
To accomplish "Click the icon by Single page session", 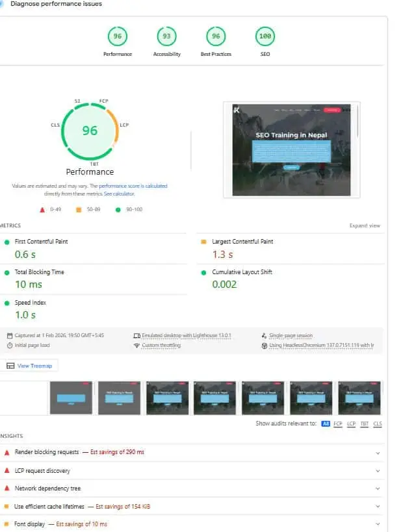I will click(264, 336).
